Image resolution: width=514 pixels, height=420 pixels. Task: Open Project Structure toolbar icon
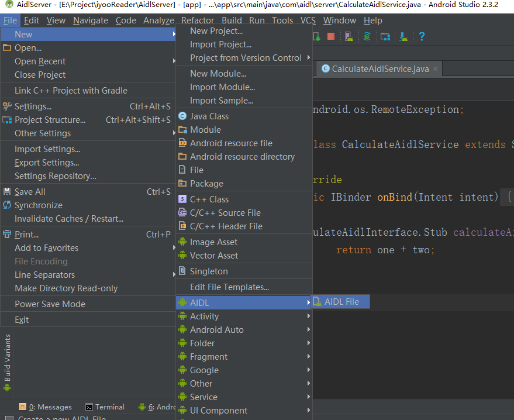(x=385, y=36)
